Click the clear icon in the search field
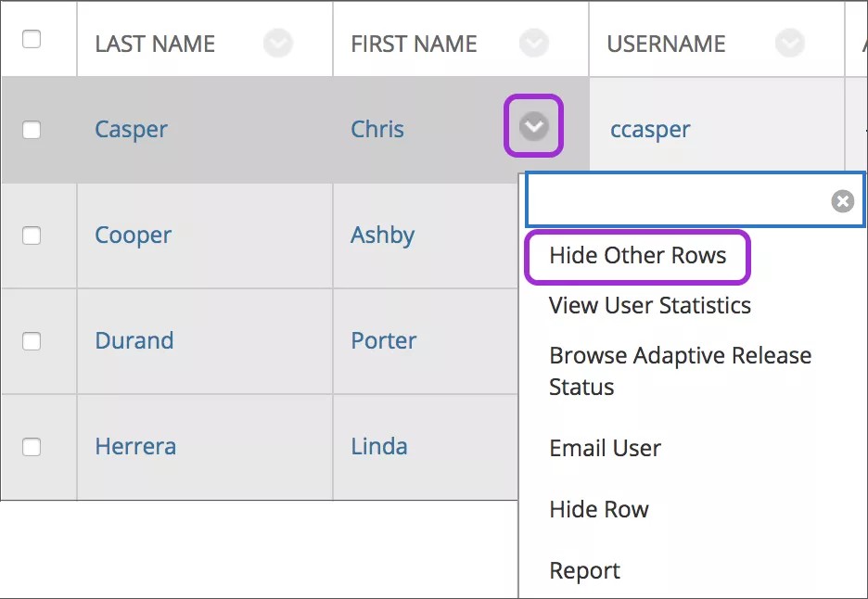This screenshot has width=868, height=599. 842,199
